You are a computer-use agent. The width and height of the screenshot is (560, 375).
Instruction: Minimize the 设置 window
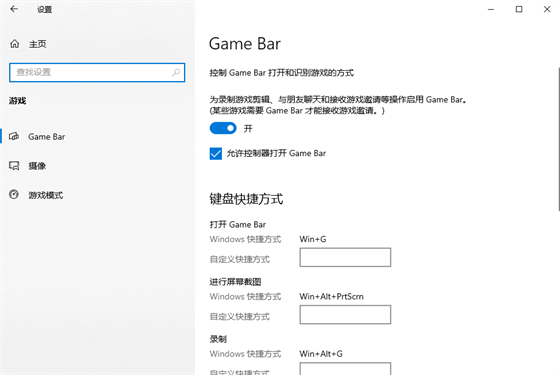click(491, 9)
